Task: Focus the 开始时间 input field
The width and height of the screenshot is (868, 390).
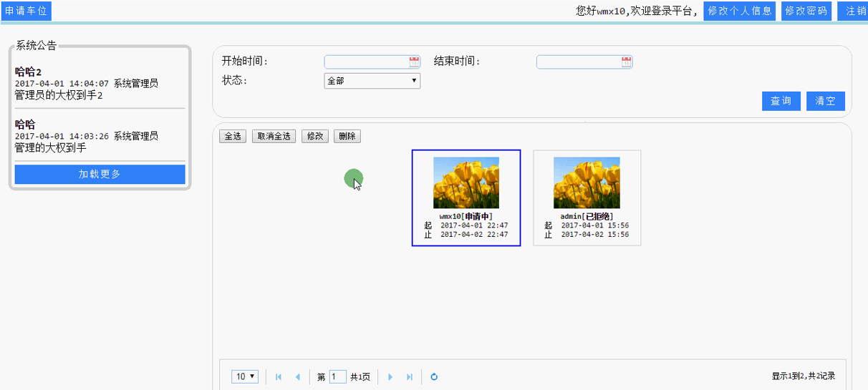Action: click(x=372, y=62)
